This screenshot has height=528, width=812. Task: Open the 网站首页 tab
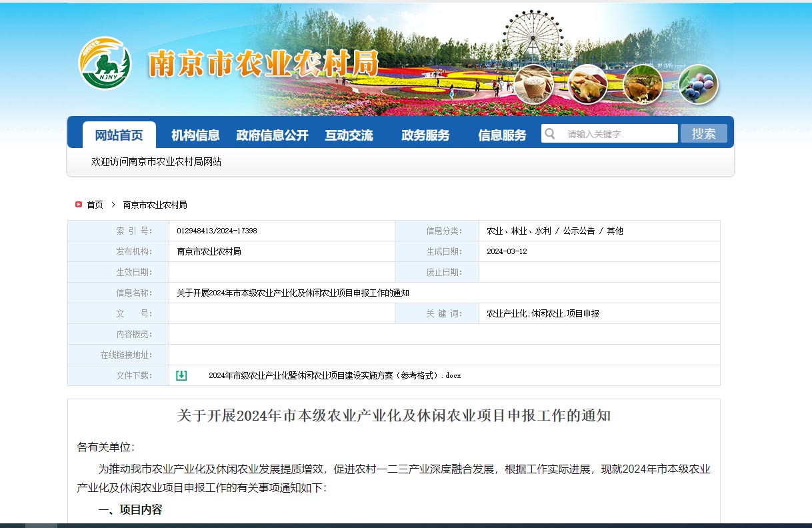pos(119,135)
